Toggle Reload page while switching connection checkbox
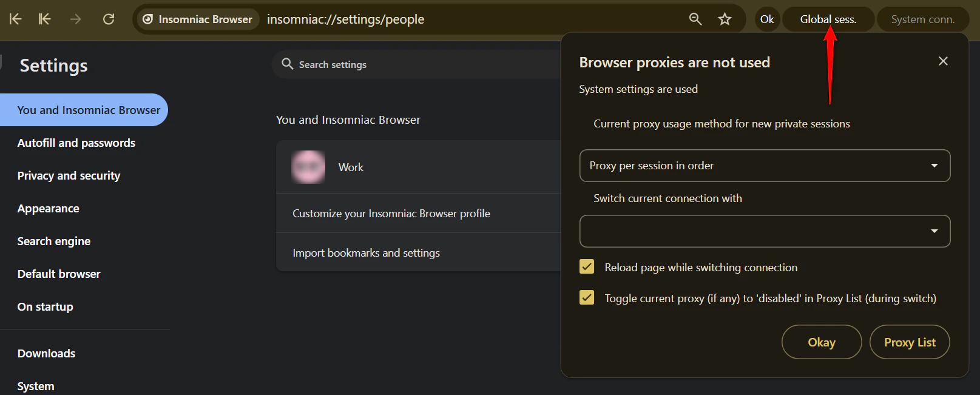 point(587,267)
